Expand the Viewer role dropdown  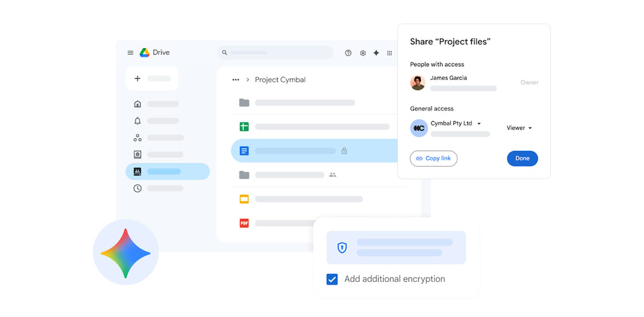519,128
